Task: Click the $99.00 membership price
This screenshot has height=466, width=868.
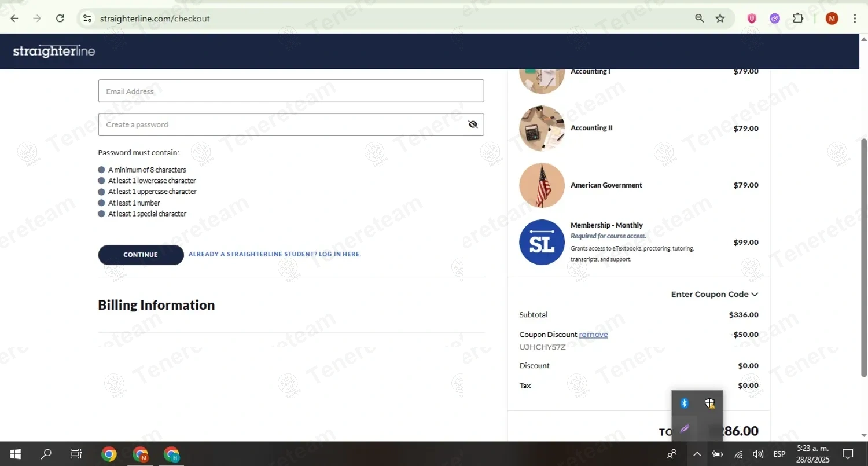Action: coord(746,242)
